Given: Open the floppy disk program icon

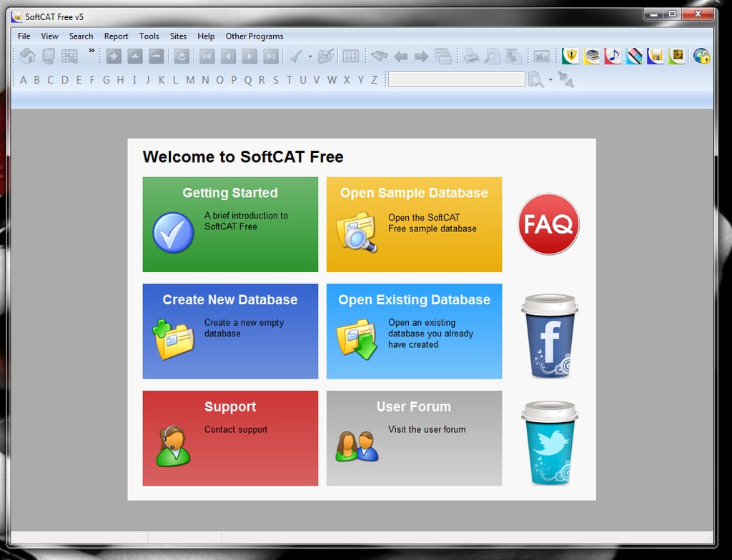Looking at the screenshot, I should tap(656, 56).
